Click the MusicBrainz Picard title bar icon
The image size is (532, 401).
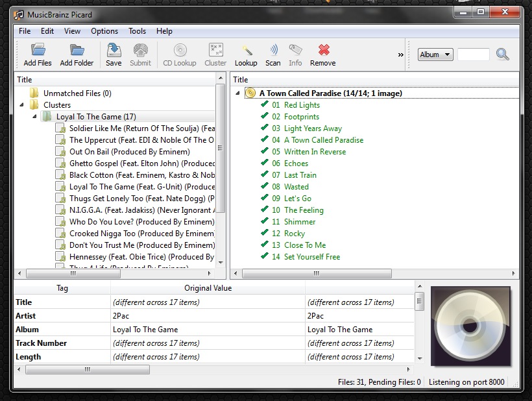point(19,15)
